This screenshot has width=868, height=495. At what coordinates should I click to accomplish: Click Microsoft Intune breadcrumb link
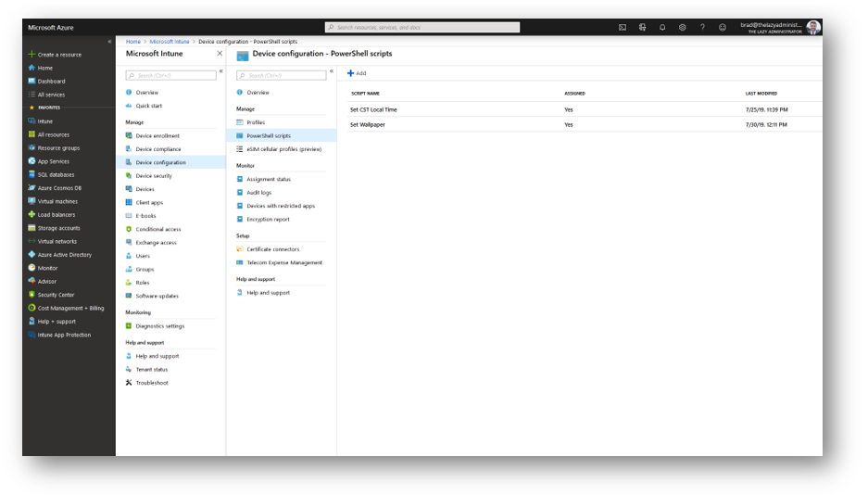click(170, 42)
